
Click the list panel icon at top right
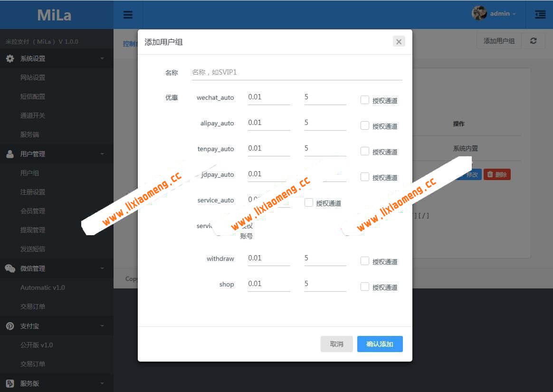[540, 14]
